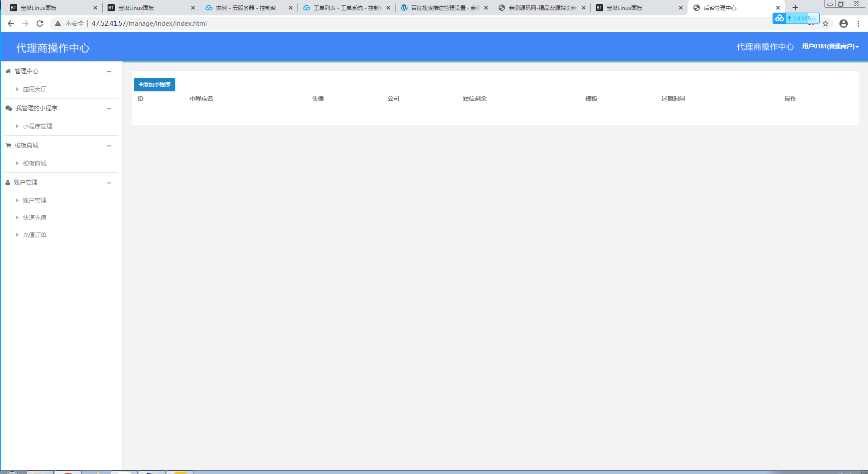Collapse the 账户管理 section with minus sign
Image resolution: width=868 pixels, height=474 pixels.
pyautogui.click(x=108, y=183)
